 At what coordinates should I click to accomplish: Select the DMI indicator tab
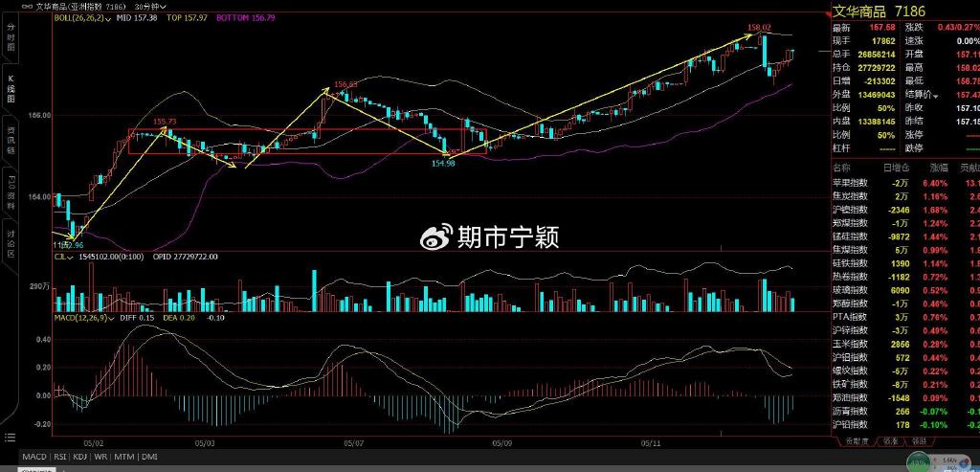coord(148,457)
